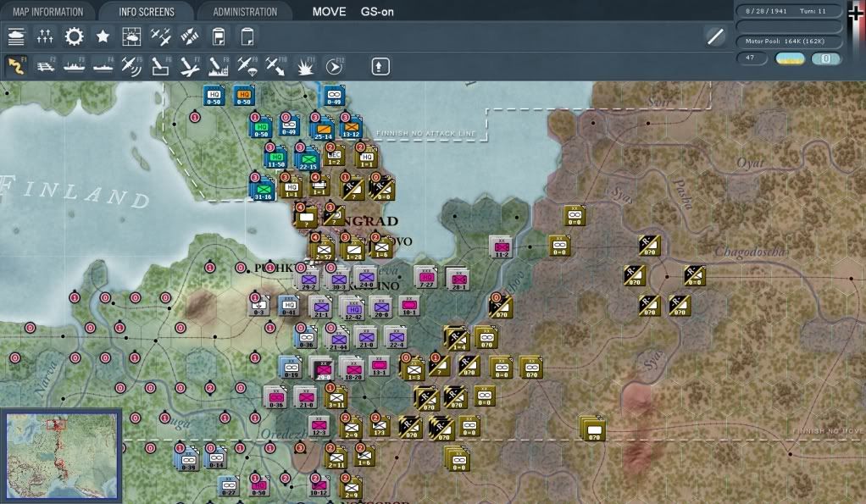Click the blue and yellow weather pill
This screenshot has width=866, height=504.
(790, 58)
